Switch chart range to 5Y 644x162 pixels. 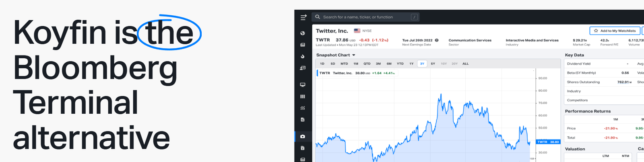click(433, 64)
